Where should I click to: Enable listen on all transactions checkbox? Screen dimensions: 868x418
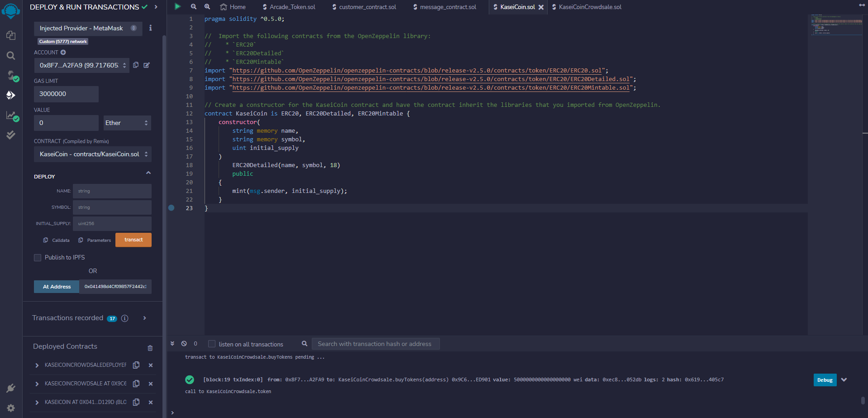[x=211, y=344]
